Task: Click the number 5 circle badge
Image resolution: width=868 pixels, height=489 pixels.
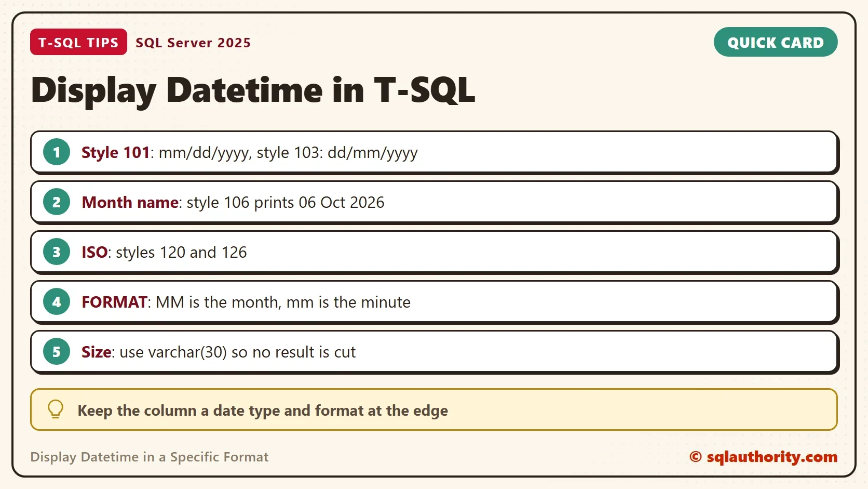Action: pos(57,352)
